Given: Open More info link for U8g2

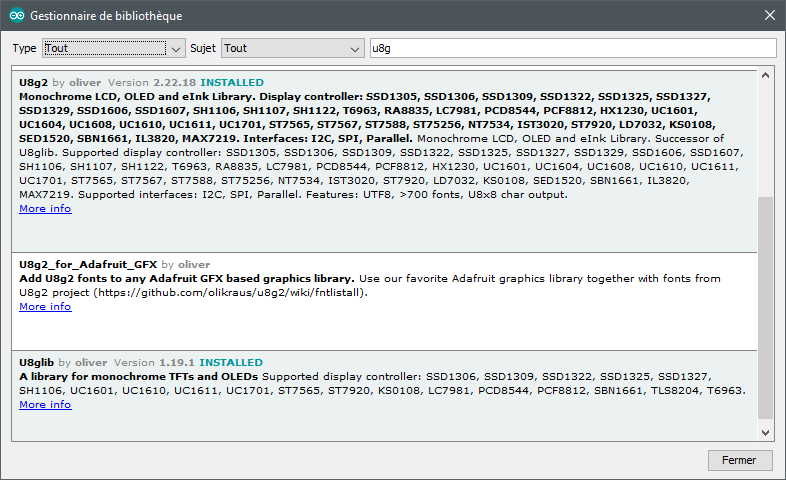Looking at the screenshot, I should point(45,208).
